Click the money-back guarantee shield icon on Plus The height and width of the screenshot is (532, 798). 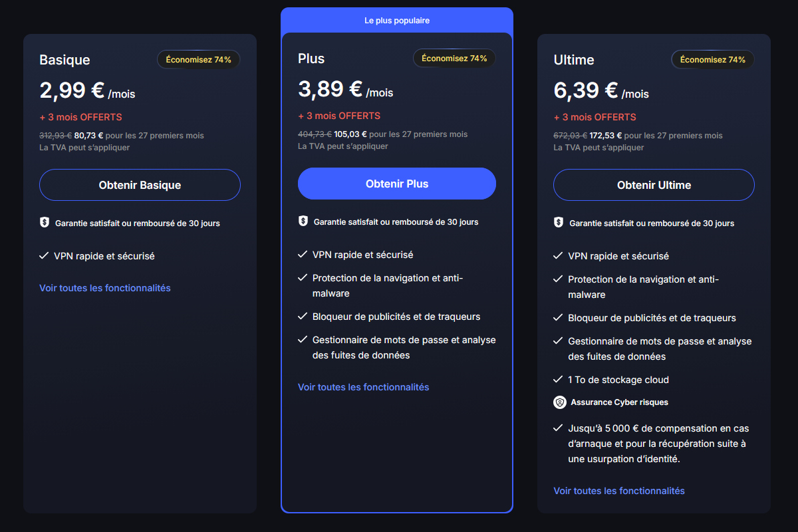[x=302, y=221]
